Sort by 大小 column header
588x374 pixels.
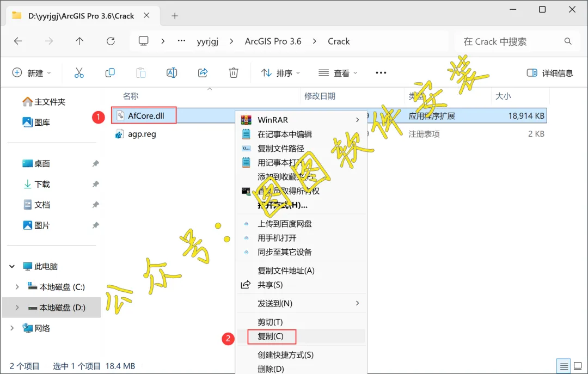503,96
